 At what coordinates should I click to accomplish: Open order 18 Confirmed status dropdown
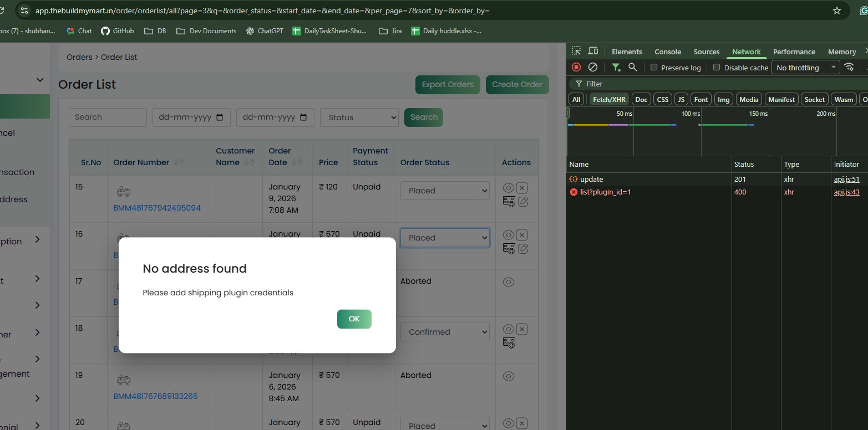(445, 332)
